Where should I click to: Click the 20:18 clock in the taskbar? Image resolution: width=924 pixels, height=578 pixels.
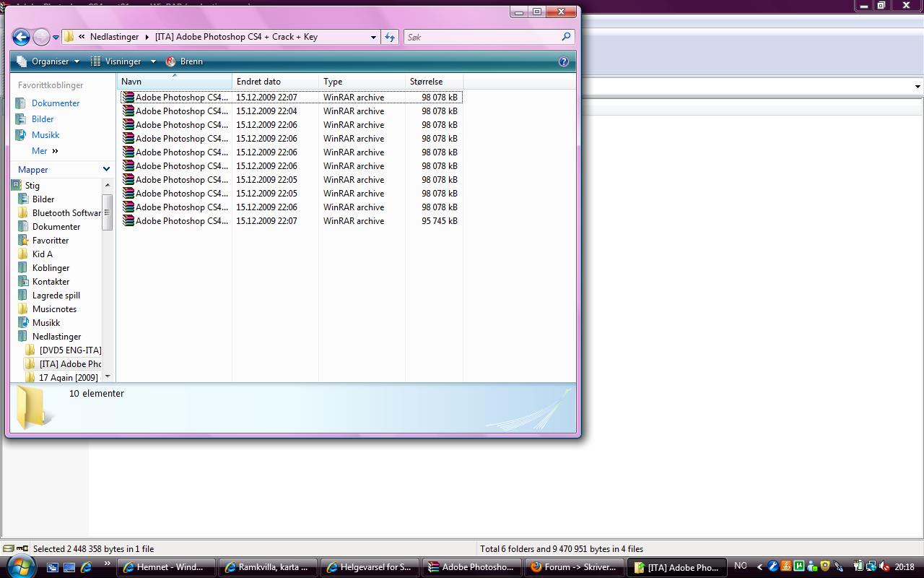coord(905,567)
